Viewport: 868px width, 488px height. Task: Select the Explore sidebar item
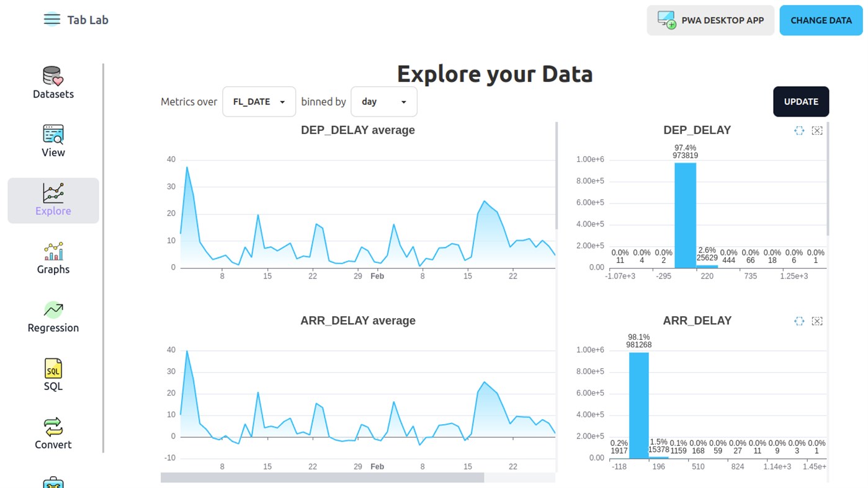(53, 200)
